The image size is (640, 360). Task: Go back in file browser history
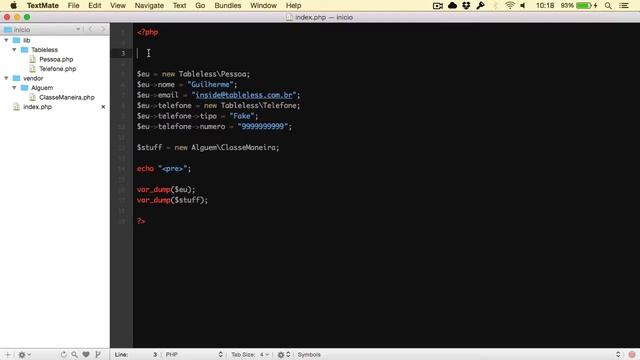(x=91, y=29)
